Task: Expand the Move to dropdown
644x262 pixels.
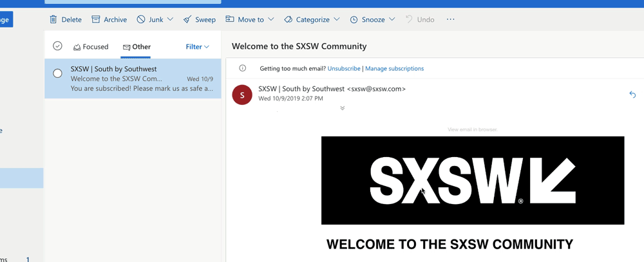Action: click(270, 19)
